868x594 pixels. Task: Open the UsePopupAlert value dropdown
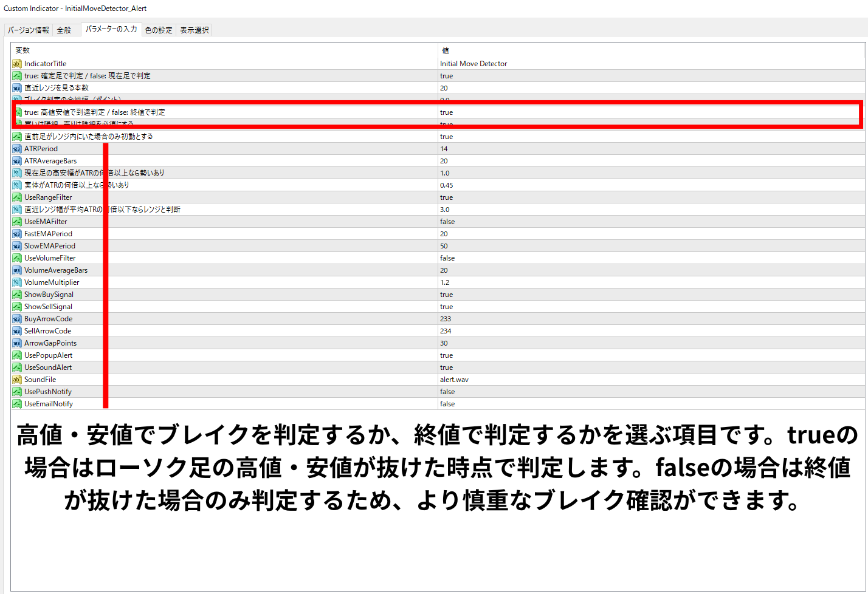[447, 355]
